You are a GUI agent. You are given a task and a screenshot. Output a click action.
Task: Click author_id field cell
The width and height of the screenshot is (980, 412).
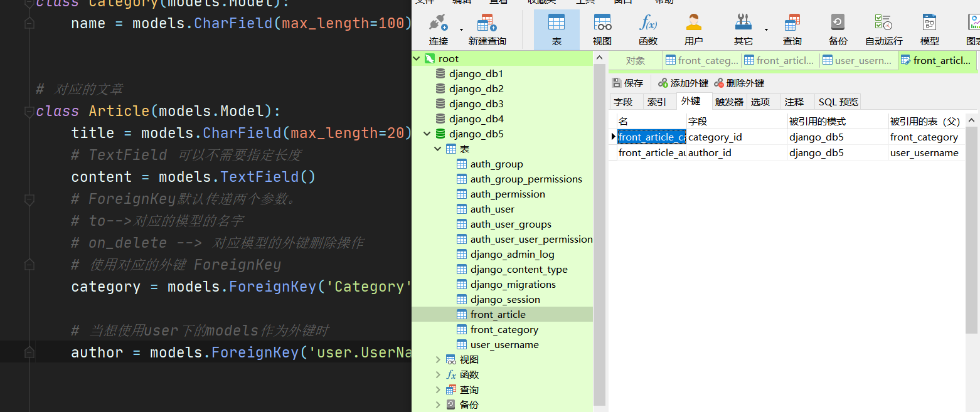coord(737,153)
